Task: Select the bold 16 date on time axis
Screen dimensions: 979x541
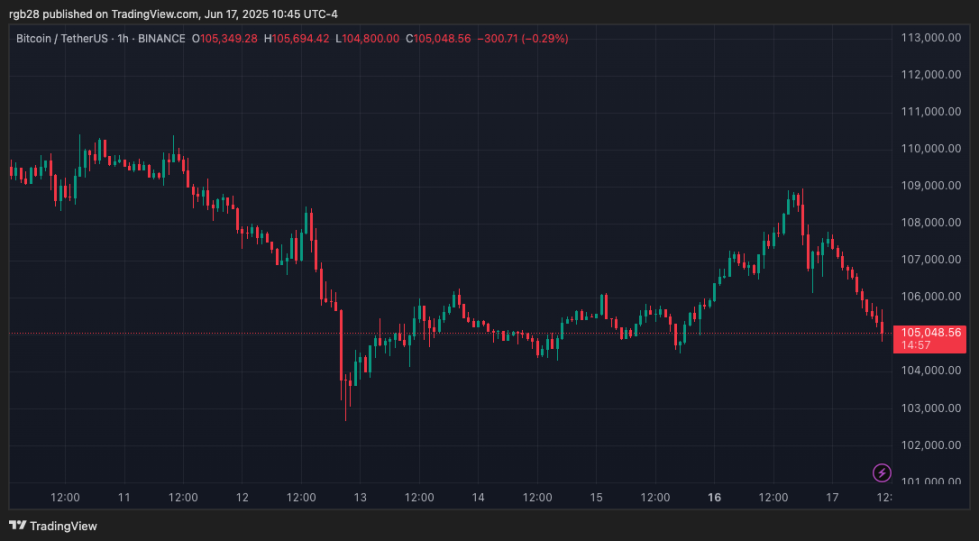Action: (715, 497)
